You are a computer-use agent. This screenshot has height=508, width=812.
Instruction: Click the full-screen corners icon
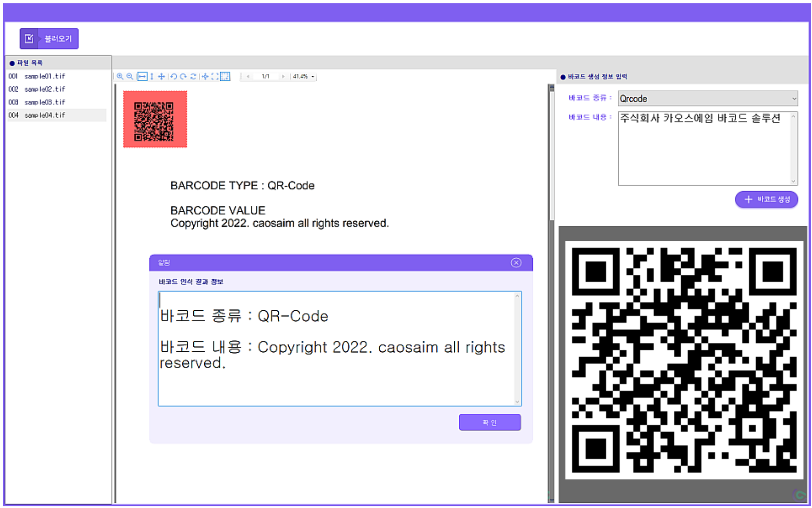pyautogui.click(x=215, y=77)
